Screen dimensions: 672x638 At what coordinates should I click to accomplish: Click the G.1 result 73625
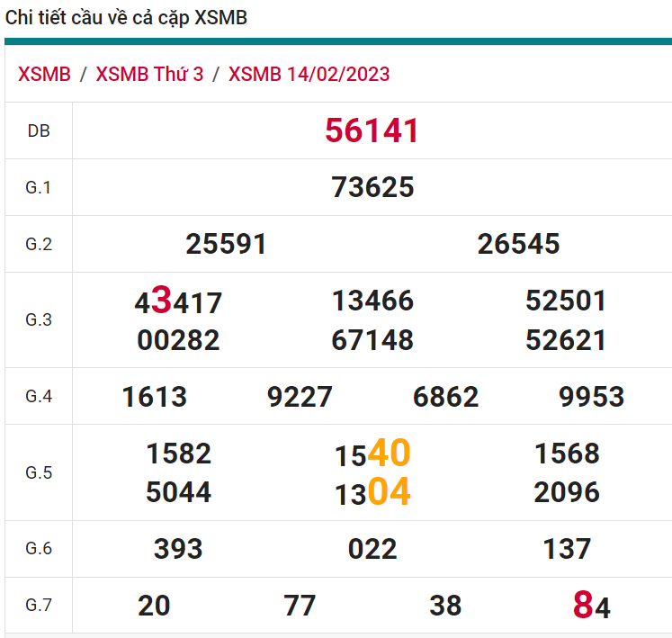[x=372, y=187]
